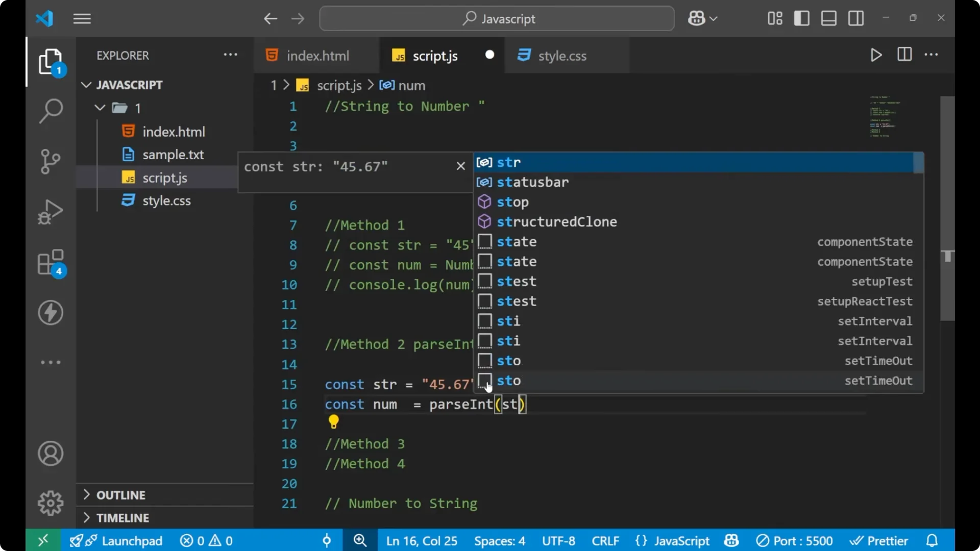Switch to the style.css tab
The height and width of the screenshot is (551, 980).
pyautogui.click(x=563, y=56)
